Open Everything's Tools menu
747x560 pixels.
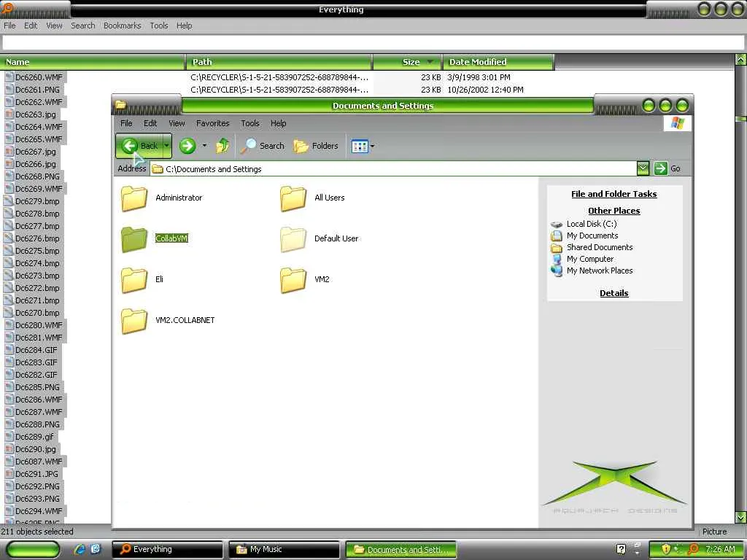coord(158,26)
